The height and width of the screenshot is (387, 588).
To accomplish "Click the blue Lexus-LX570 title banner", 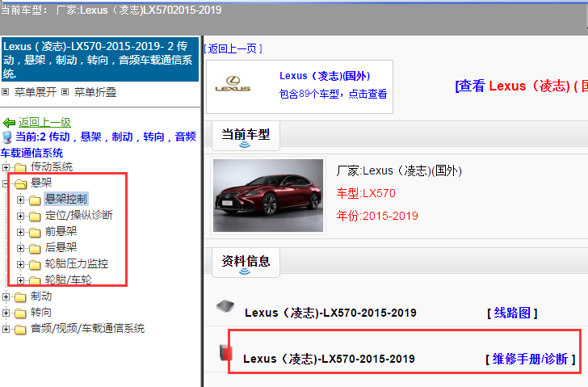I will (100, 59).
